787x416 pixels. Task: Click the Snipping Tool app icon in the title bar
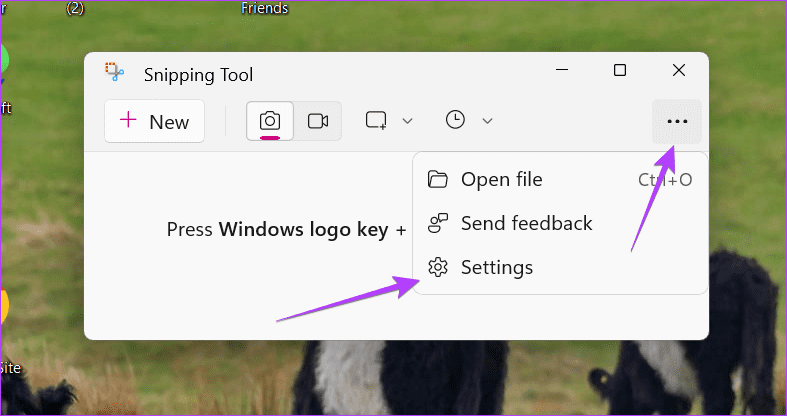click(x=114, y=72)
